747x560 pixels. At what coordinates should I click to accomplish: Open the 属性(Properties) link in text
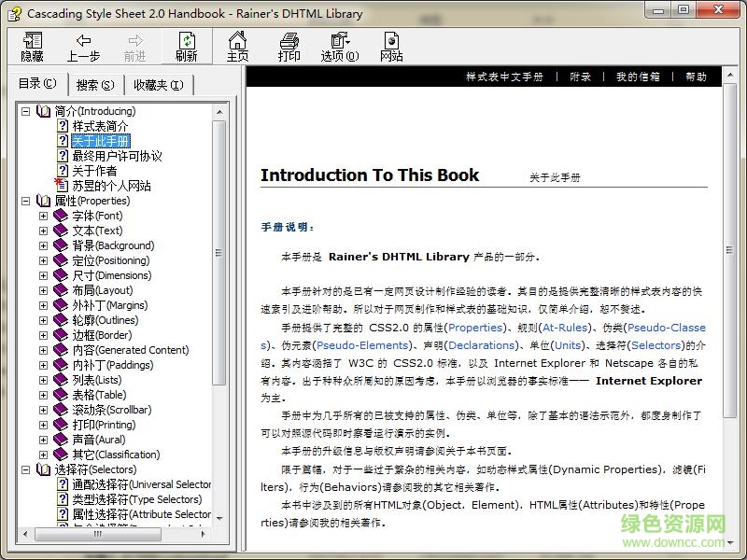click(475, 328)
